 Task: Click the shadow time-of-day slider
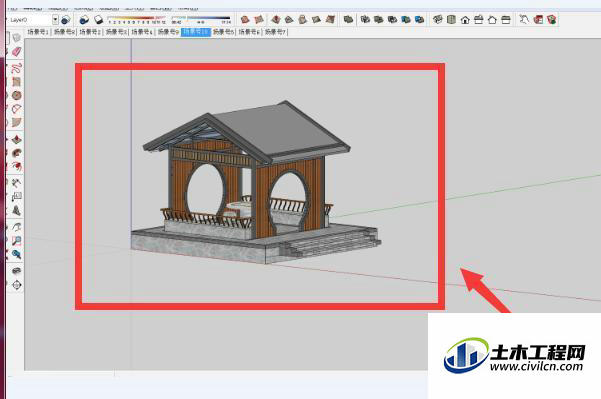coord(201,19)
